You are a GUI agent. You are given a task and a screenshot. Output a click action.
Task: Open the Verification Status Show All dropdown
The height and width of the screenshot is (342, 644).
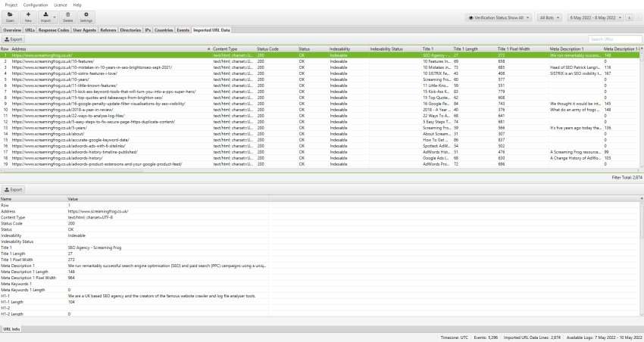(x=499, y=17)
